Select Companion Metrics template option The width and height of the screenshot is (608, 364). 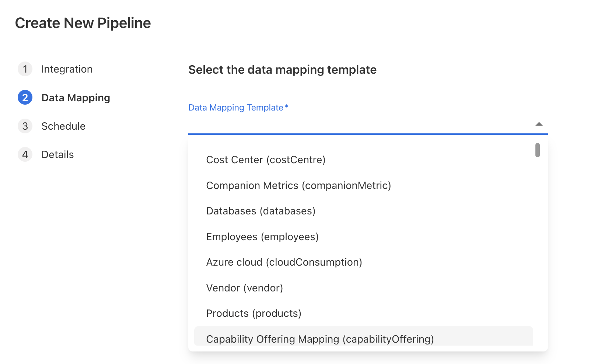point(298,185)
